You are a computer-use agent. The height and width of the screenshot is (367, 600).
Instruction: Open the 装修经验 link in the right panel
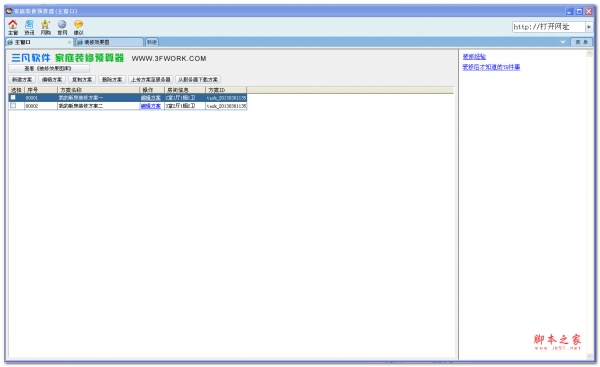pos(474,57)
